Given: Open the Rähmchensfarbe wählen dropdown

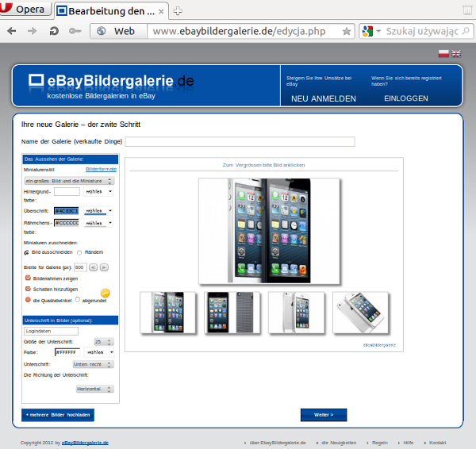Looking at the screenshot, I should [98, 223].
